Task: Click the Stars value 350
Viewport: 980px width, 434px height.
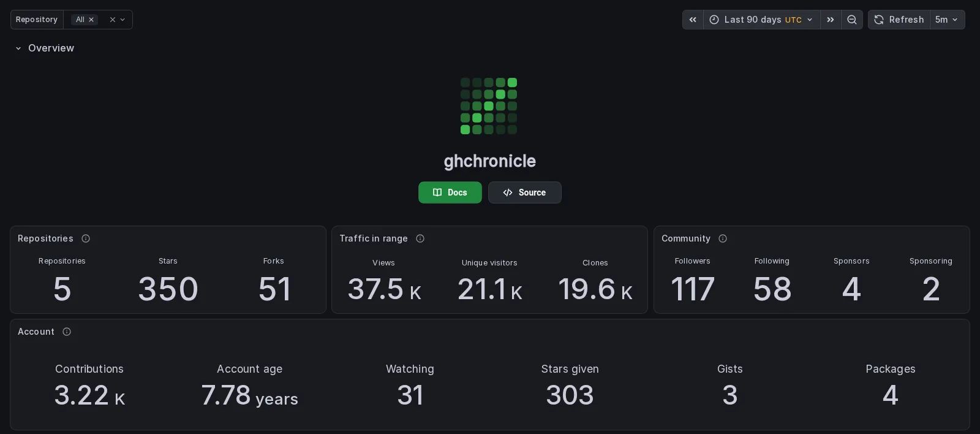Action: pos(168,289)
